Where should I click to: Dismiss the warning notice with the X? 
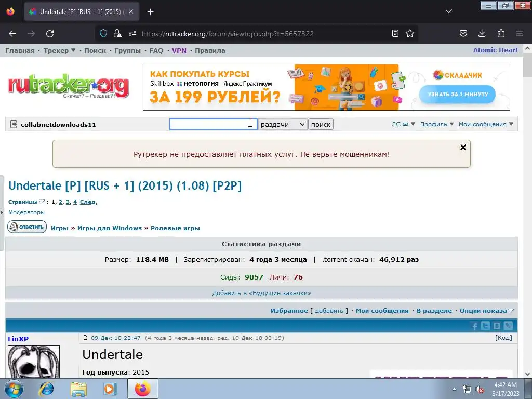(463, 147)
